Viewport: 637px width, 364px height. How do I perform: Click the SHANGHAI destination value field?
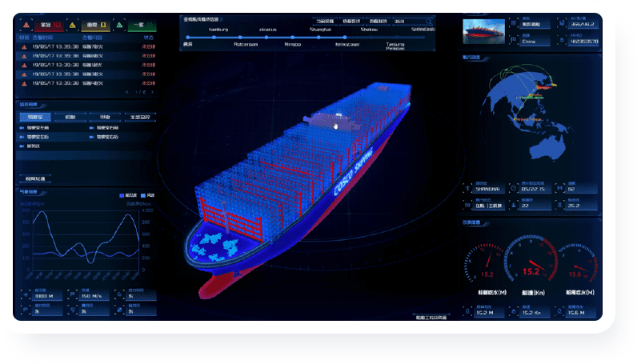[x=489, y=189]
